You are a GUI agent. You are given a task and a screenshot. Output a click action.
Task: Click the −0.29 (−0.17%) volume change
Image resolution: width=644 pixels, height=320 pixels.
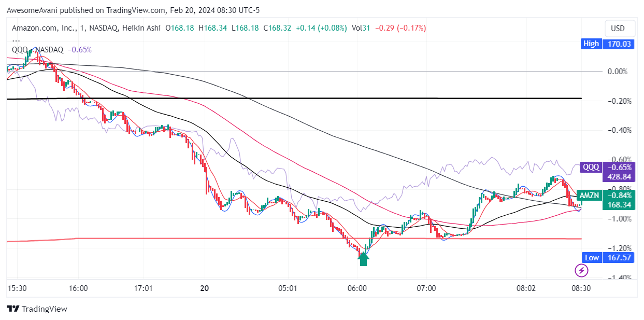point(399,28)
